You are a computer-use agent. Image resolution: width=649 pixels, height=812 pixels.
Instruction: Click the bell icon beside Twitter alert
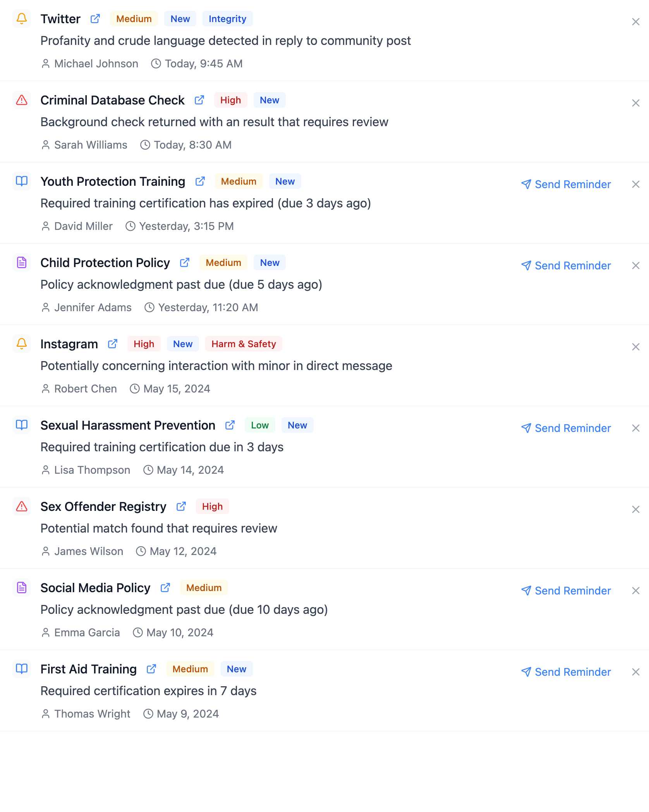tap(21, 18)
